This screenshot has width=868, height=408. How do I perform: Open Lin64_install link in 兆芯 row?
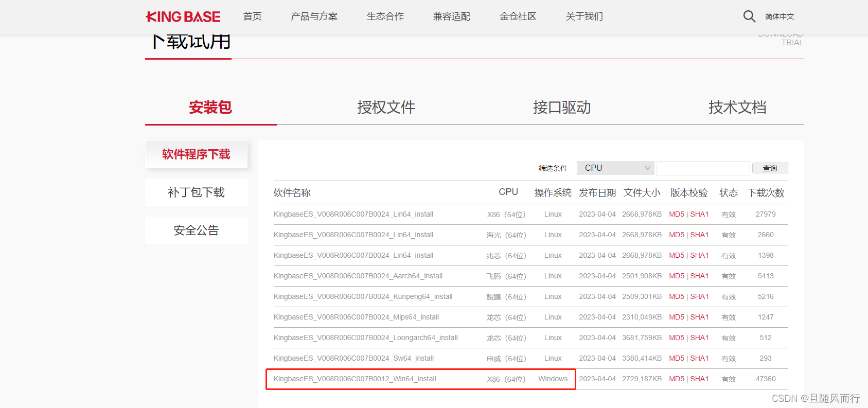pos(353,255)
